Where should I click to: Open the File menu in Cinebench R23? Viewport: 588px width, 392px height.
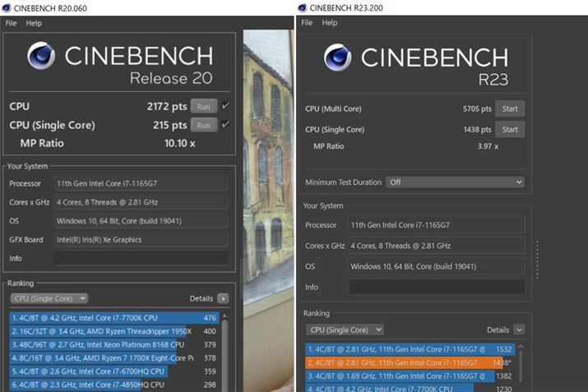click(x=307, y=22)
